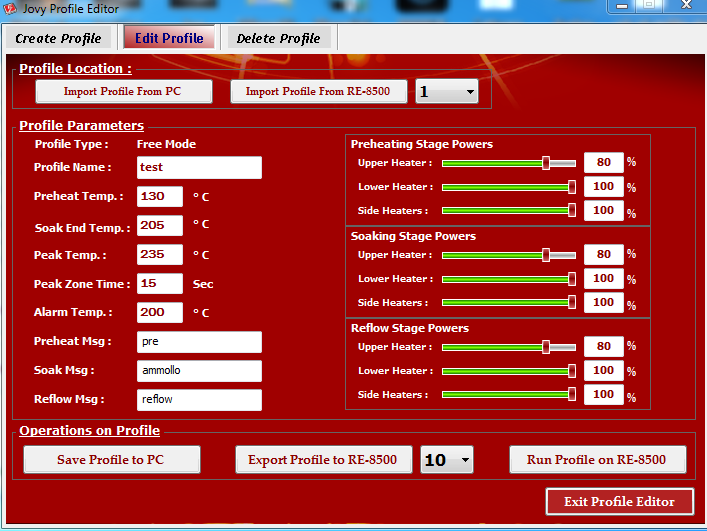Open the Delete Profile tab
The height and width of the screenshot is (531, 707).
tap(278, 38)
